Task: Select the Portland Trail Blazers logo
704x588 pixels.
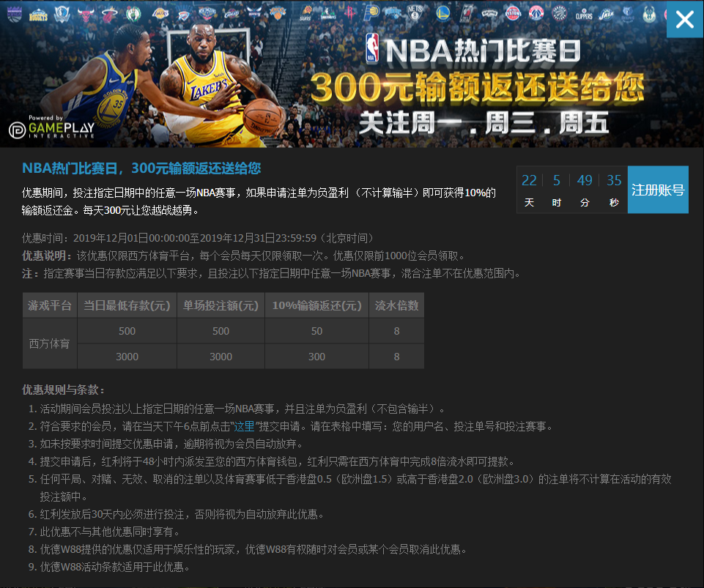Action: 466,13
